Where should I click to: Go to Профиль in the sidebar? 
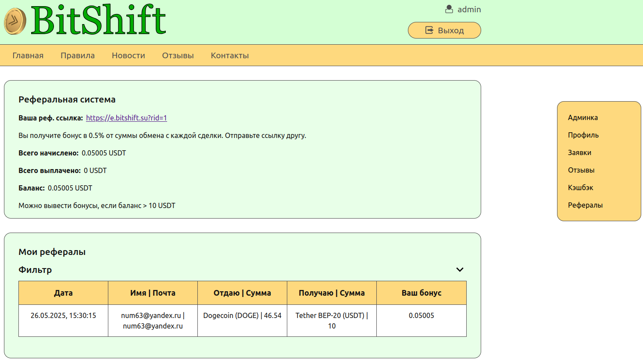click(x=583, y=135)
